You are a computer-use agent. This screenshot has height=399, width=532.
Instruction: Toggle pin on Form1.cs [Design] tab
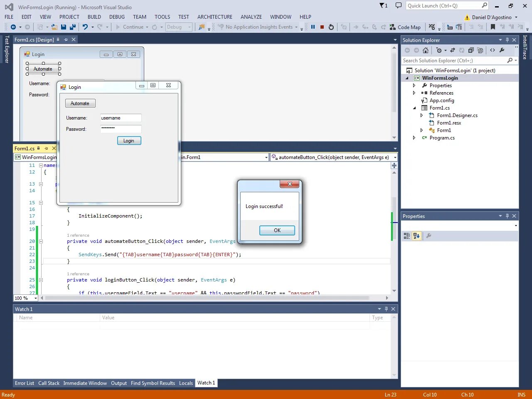(x=66, y=39)
